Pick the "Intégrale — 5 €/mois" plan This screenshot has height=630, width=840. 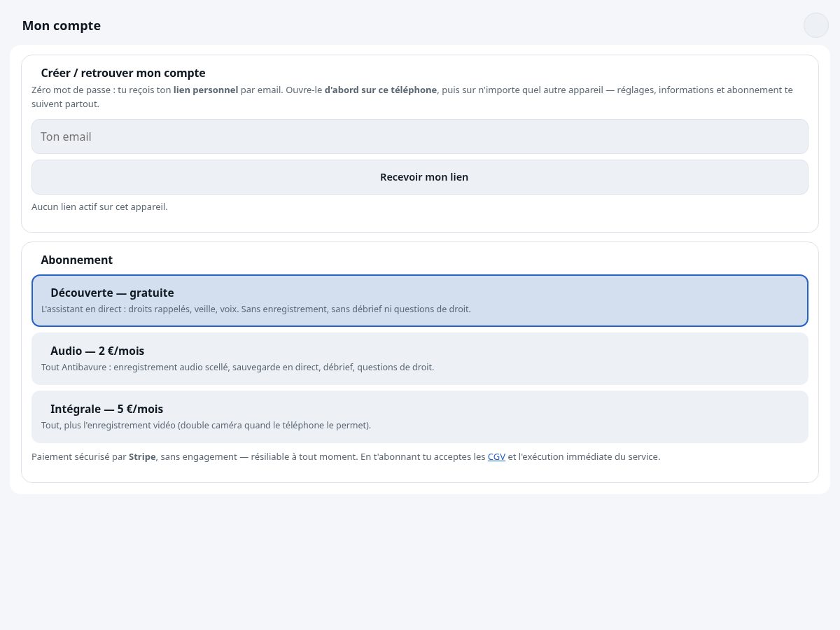tap(420, 416)
